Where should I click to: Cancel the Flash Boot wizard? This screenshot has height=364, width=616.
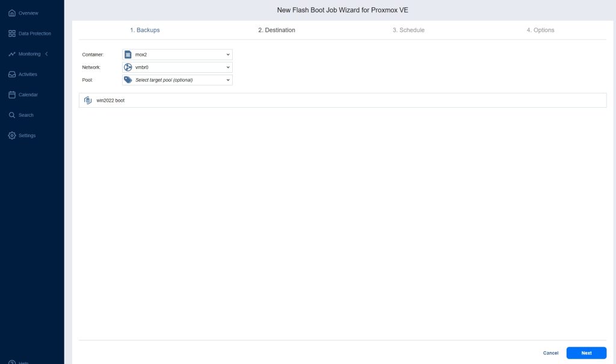(550, 353)
